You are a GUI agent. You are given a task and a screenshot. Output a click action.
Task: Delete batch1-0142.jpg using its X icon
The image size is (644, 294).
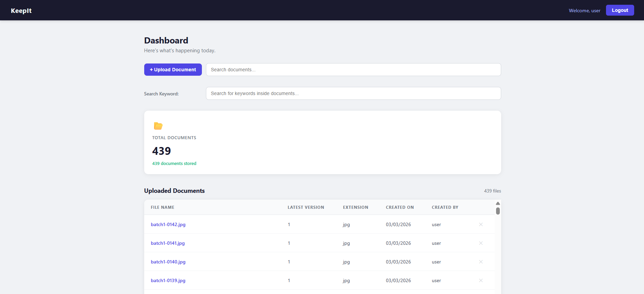click(480, 224)
